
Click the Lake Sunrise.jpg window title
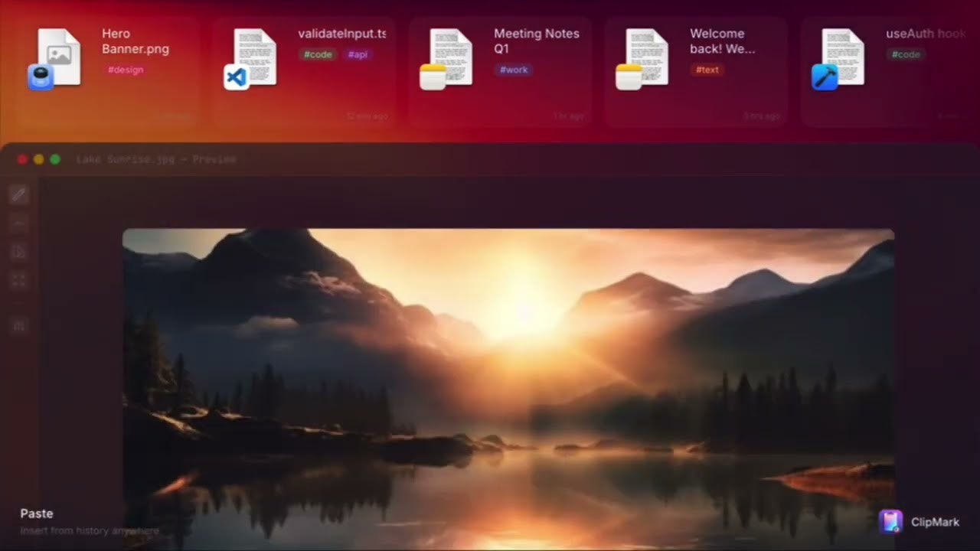click(155, 159)
